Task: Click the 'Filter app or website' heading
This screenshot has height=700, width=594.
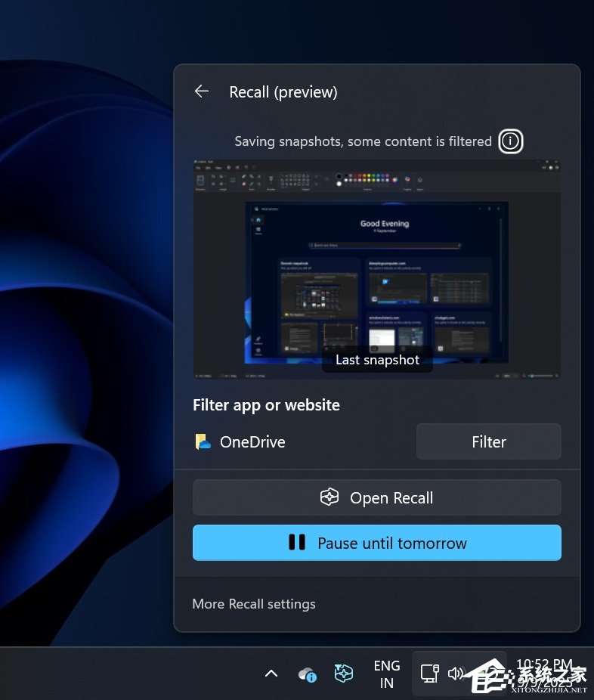Action: coord(267,405)
